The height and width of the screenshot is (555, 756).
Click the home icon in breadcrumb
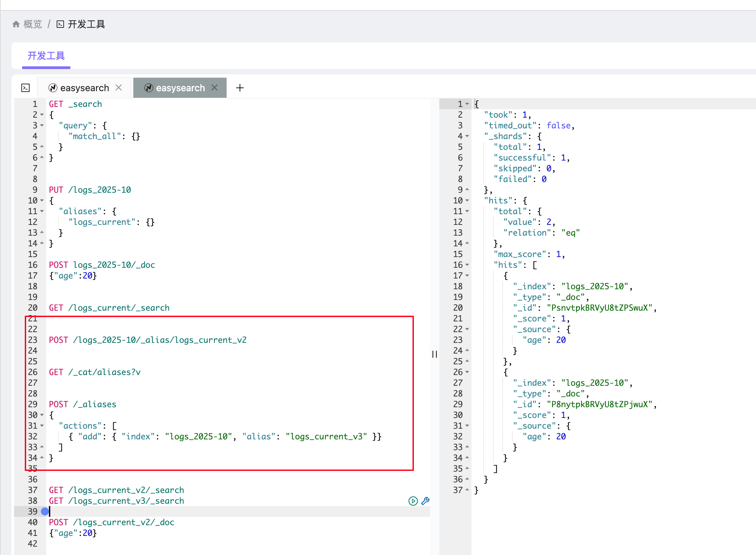click(16, 24)
